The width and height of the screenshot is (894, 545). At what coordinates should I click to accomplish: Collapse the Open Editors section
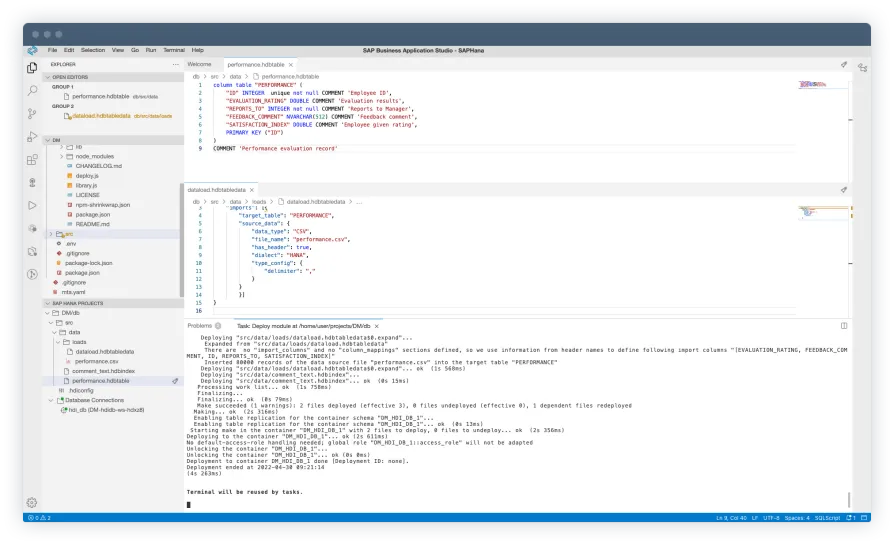pyautogui.click(x=48, y=77)
